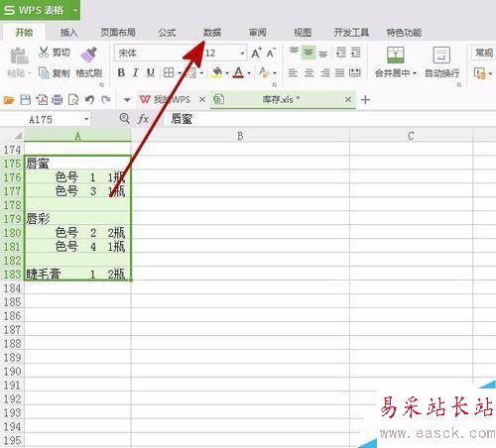496x448 pixels.
Task: Select cell containing 唇彩
Action: 77,219
